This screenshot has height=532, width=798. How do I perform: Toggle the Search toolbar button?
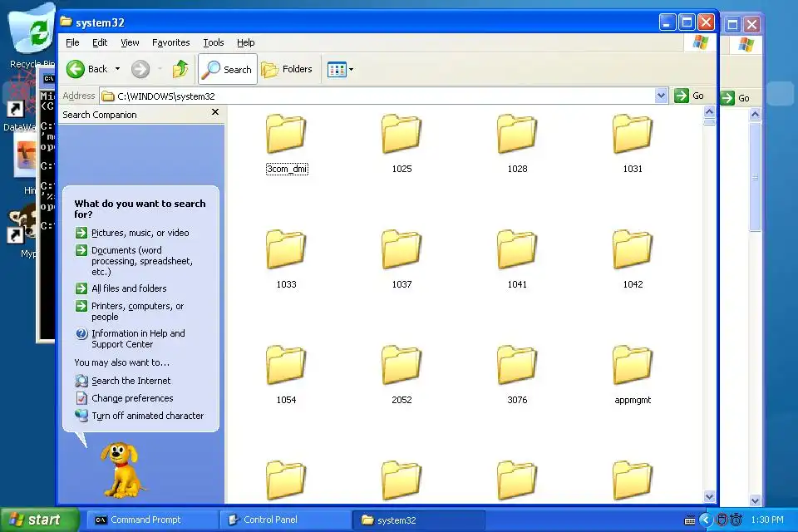tap(228, 69)
